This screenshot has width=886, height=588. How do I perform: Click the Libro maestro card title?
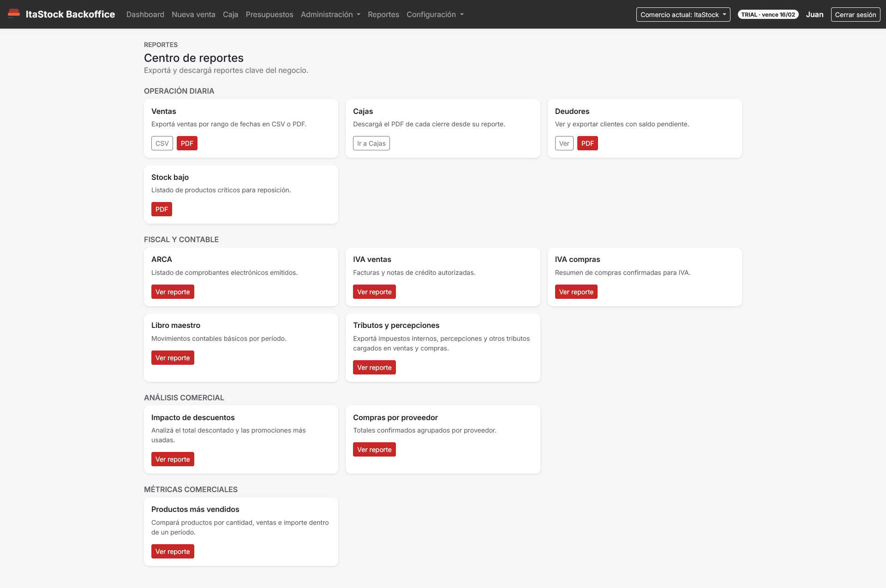[x=176, y=325]
